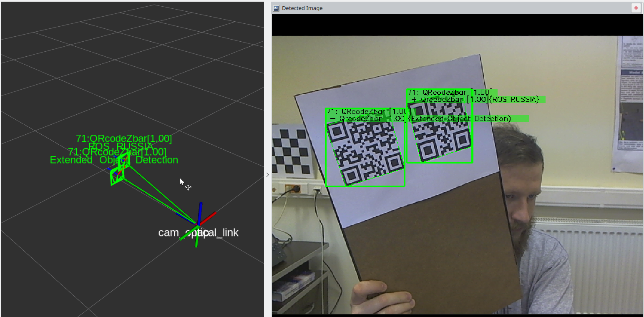This screenshot has width=644, height=317.
Task: Click the Detected Image title text
Action: point(302,8)
